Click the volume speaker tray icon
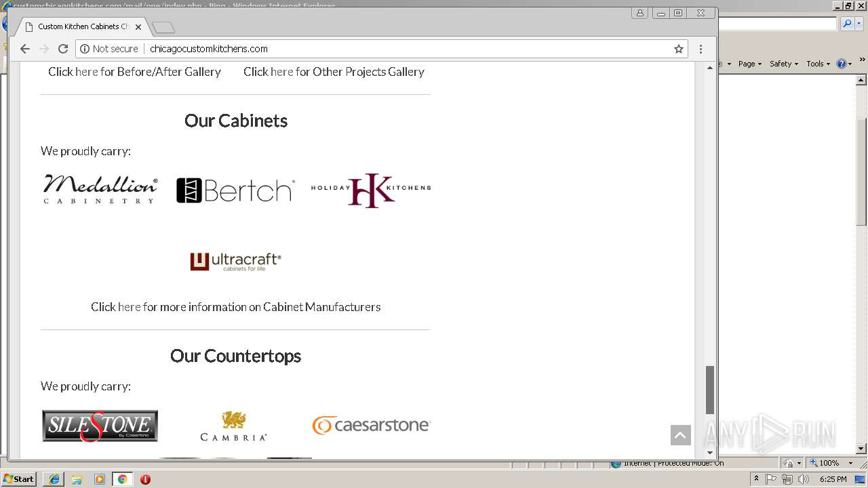The width and height of the screenshot is (868, 488). (804, 479)
